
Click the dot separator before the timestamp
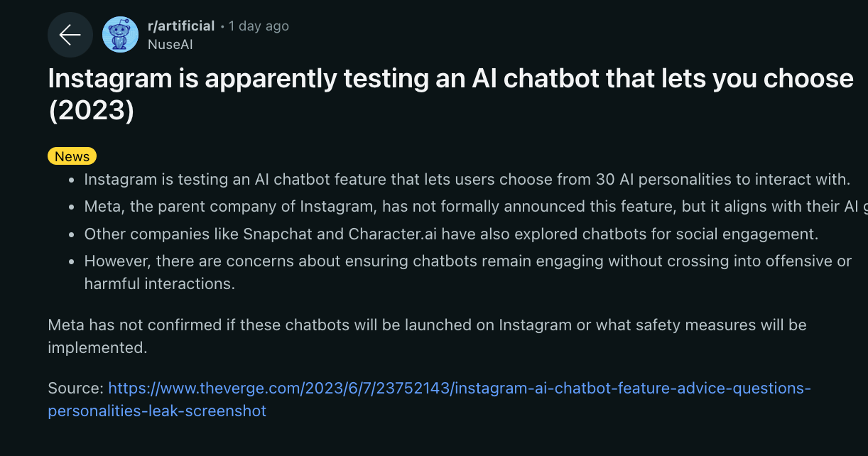[x=222, y=26]
